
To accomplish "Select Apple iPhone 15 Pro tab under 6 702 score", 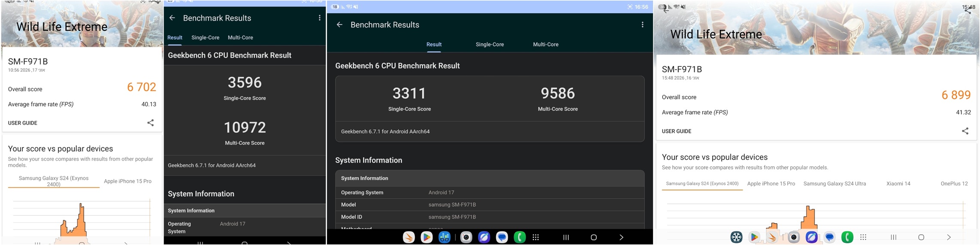I will (127, 181).
